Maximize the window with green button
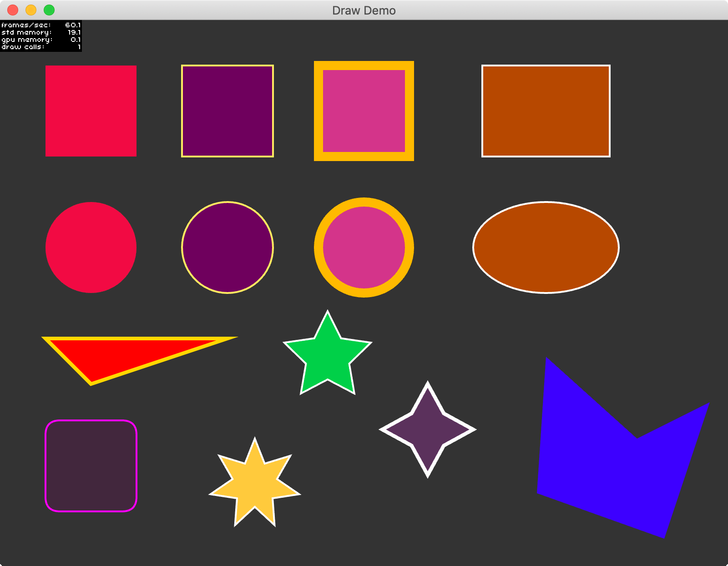This screenshot has width=728, height=566. pyautogui.click(x=49, y=10)
